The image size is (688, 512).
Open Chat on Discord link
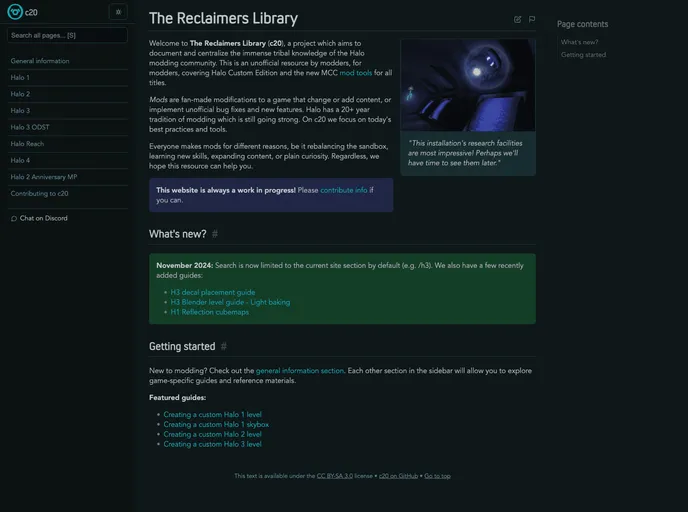43,218
